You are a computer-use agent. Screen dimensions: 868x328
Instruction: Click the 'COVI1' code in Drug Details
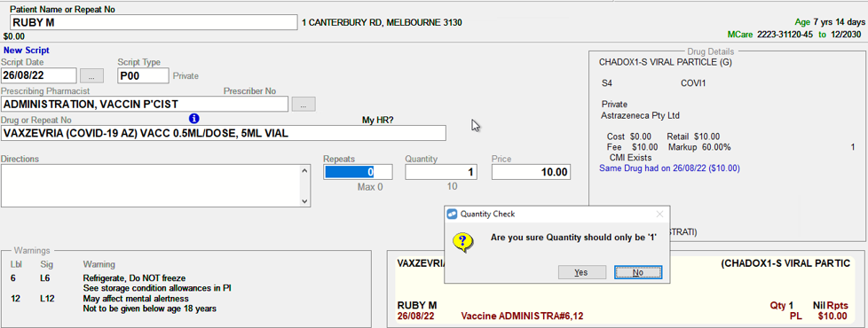[x=693, y=83]
